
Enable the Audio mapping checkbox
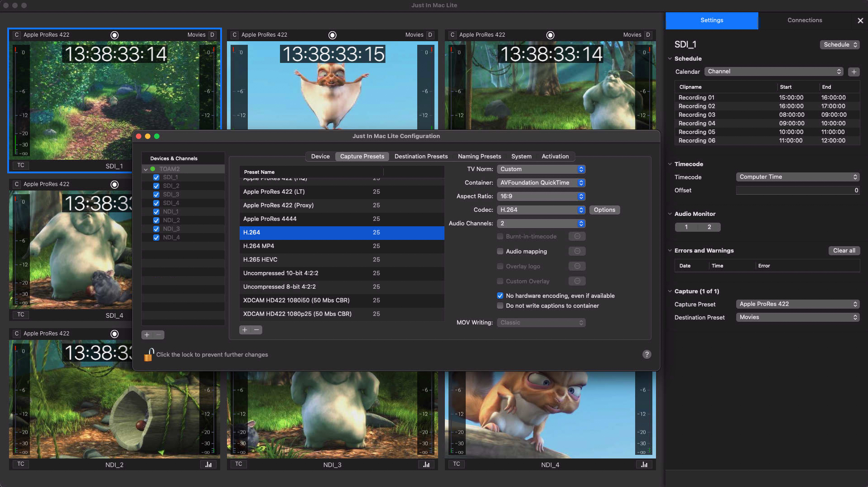tap(500, 251)
